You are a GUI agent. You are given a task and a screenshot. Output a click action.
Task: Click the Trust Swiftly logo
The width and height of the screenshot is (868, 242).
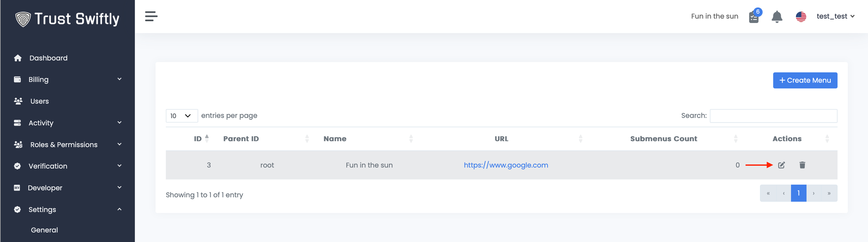67,19
